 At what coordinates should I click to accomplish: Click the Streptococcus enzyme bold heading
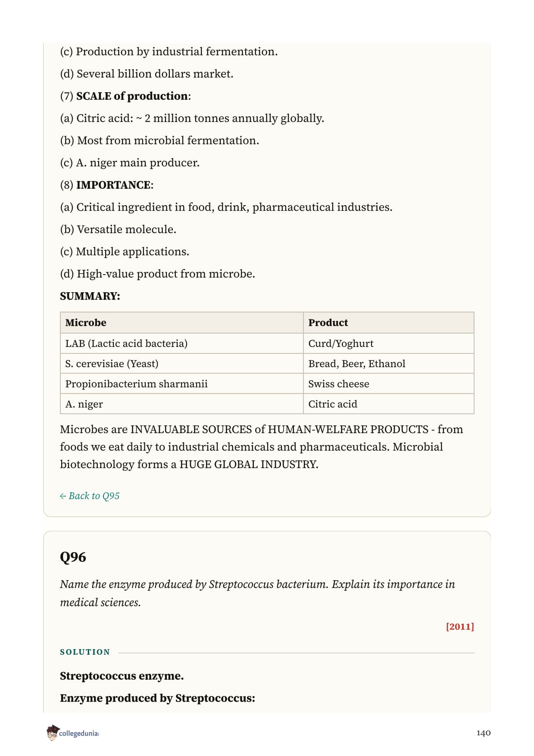pos(122,676)
